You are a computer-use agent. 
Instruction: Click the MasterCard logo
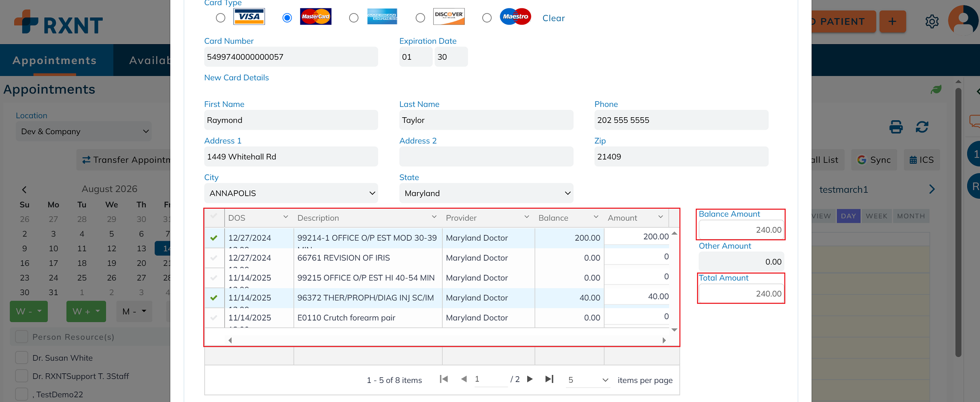(315, 17)
